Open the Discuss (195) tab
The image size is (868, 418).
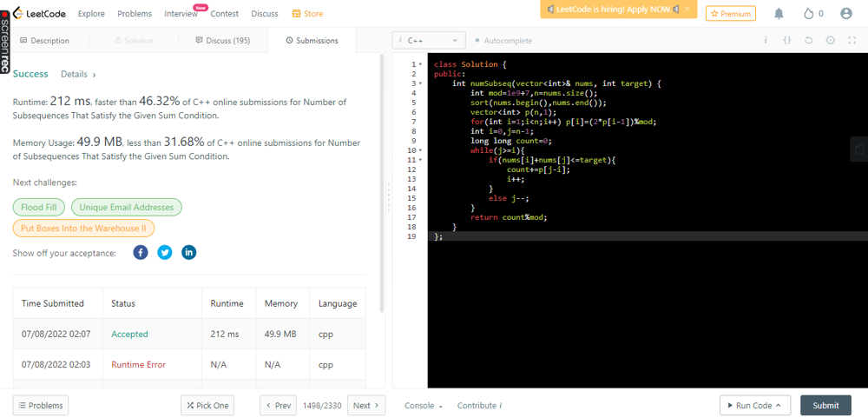pos(222,41)
